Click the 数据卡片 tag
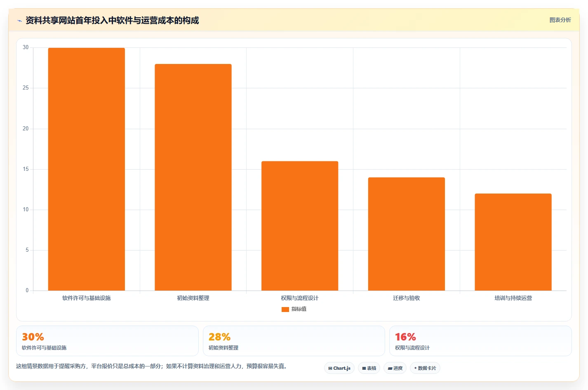The height and width of the screenshot is (390, 588). click(425, 368)
